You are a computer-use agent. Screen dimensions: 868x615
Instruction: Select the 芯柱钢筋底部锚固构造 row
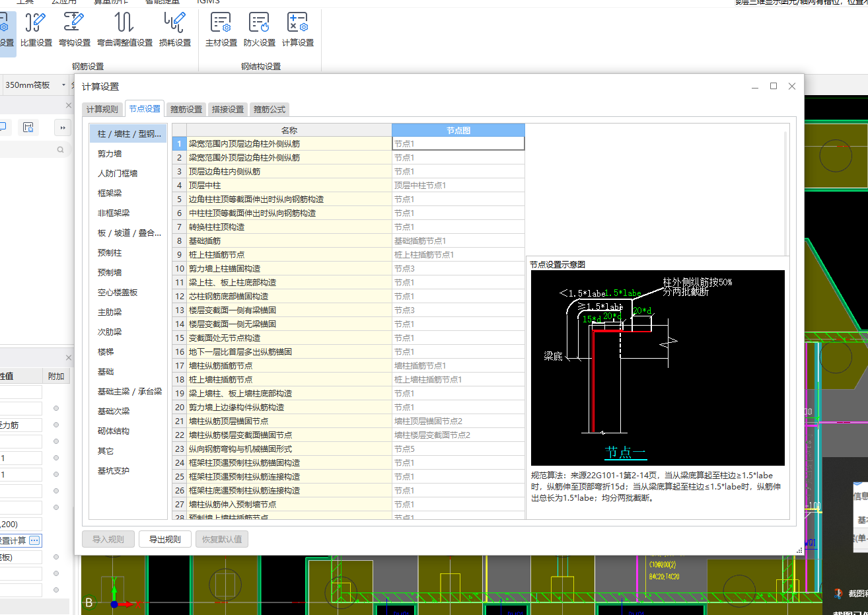[x=289, y=296]
